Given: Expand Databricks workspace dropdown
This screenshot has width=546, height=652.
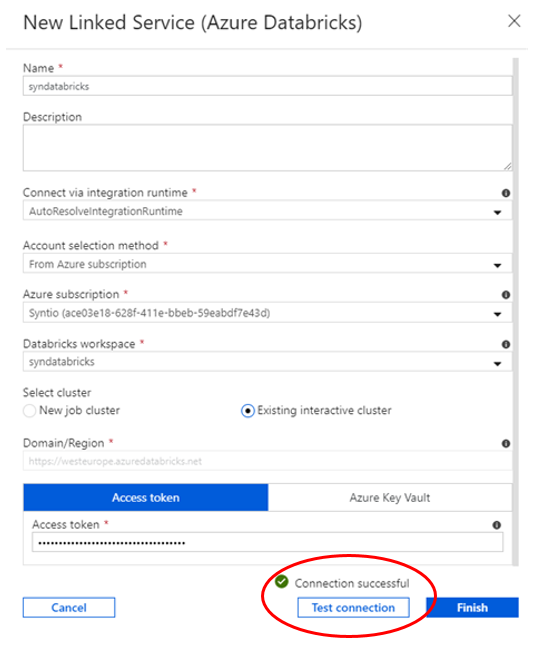Looking at the screenshot, I should pos(267,362).
